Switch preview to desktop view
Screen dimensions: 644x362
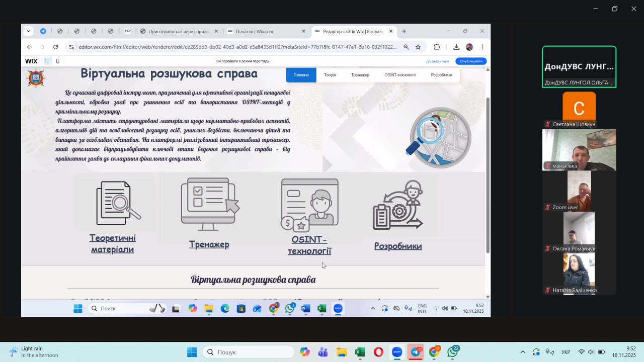(48, 61)
